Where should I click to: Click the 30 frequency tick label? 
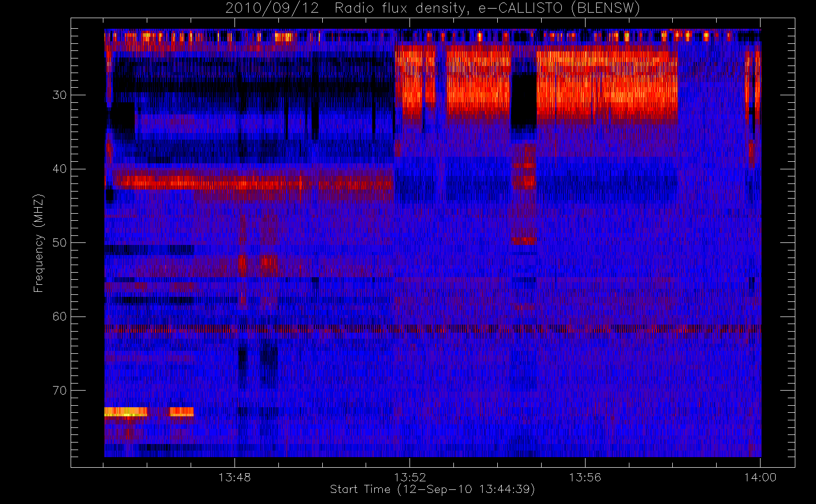[x=60, y=95]
